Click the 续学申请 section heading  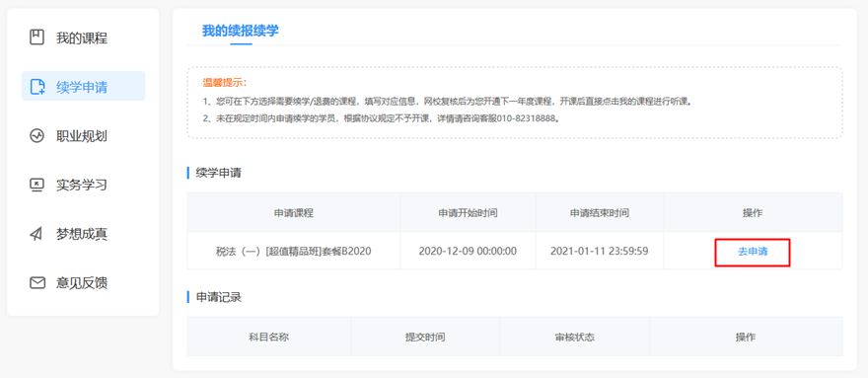219,173
